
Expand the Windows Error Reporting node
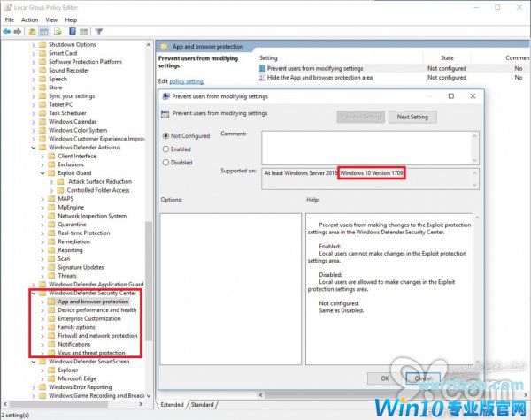34,387
